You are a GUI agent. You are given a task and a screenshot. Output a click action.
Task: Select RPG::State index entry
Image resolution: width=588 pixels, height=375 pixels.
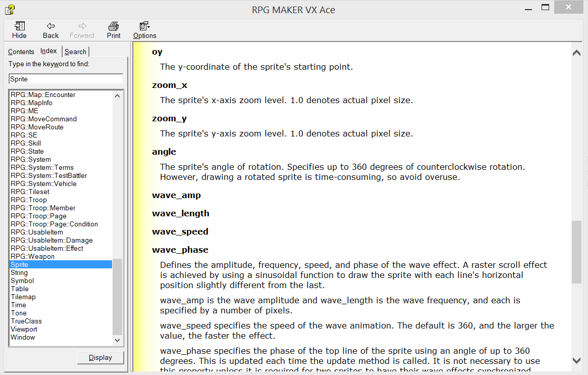(27, 151)
